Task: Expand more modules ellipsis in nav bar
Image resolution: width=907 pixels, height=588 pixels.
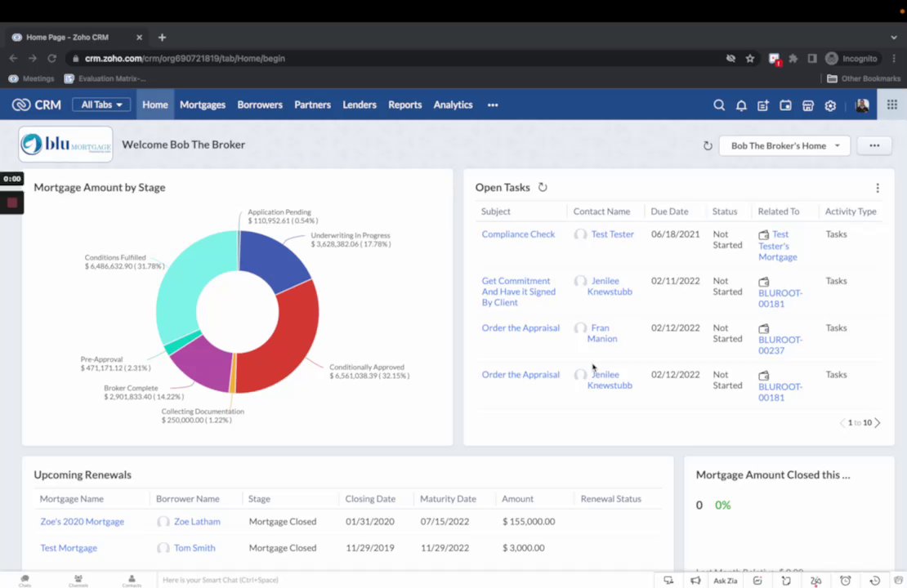Action: click(493, 105)
